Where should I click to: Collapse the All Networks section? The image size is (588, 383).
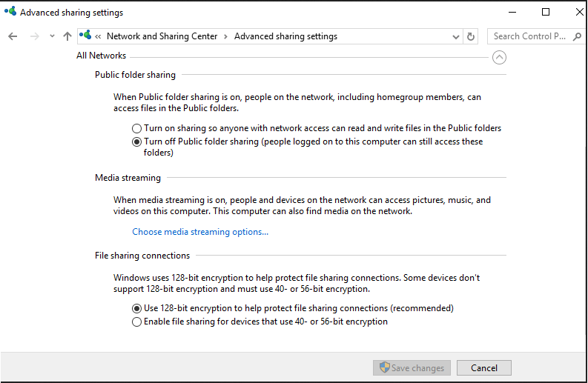(x=499, y=57)
